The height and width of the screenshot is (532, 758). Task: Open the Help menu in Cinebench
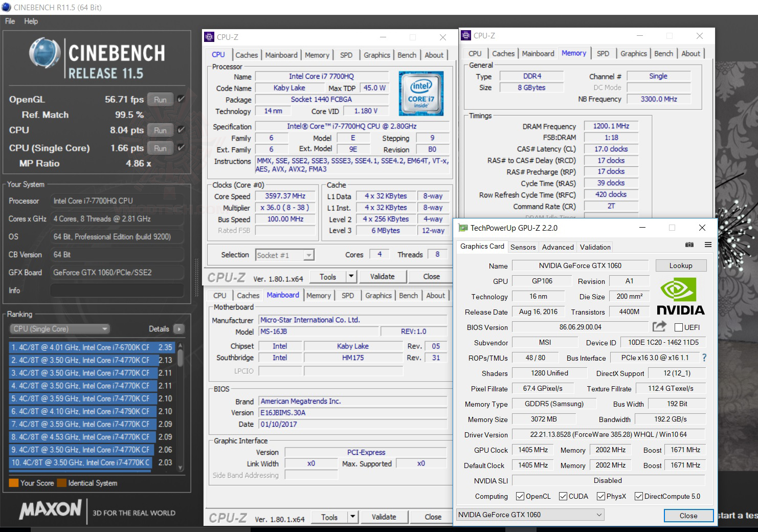[31, 21]
